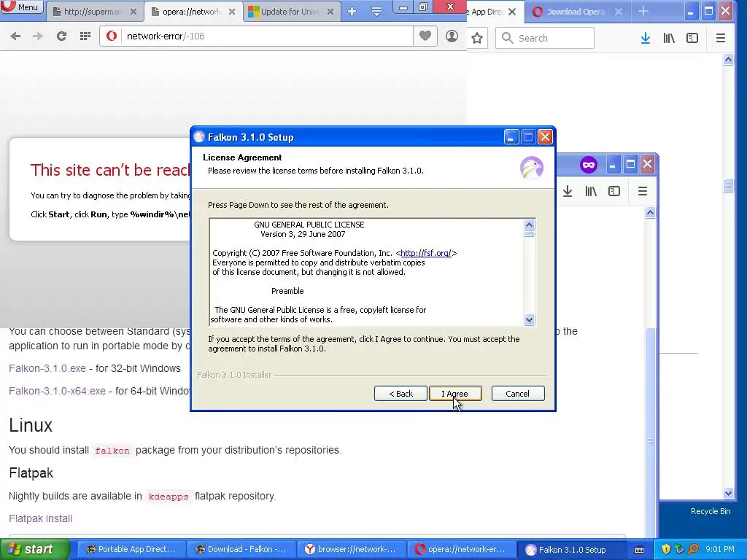Bookmark page with Firefox star icon
747x560 pixels.
477,38
